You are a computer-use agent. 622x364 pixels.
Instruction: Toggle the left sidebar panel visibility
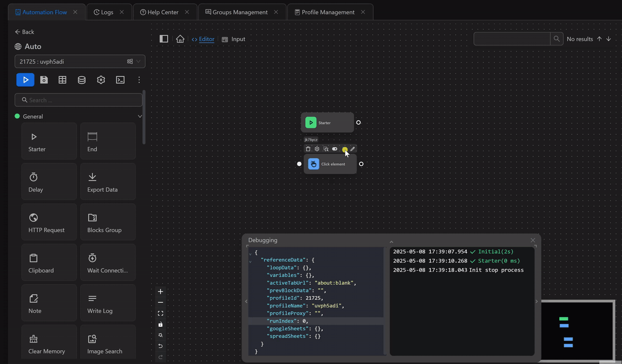[164, 39]
